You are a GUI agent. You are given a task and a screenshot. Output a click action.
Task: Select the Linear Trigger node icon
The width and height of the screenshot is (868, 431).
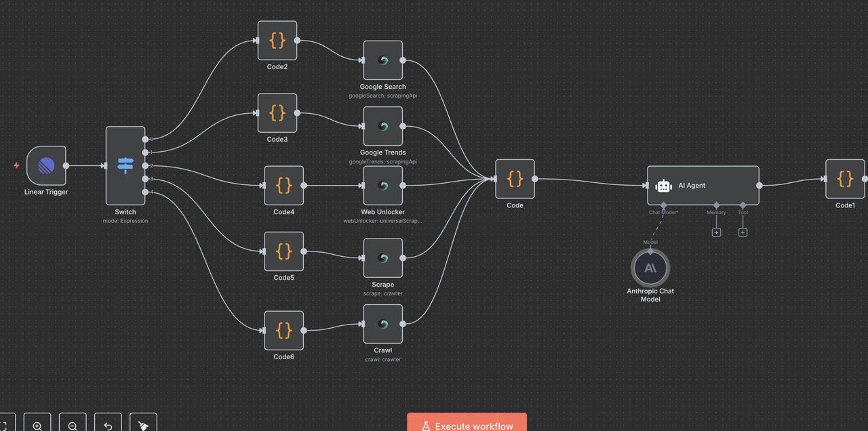(x=46, y=165)
